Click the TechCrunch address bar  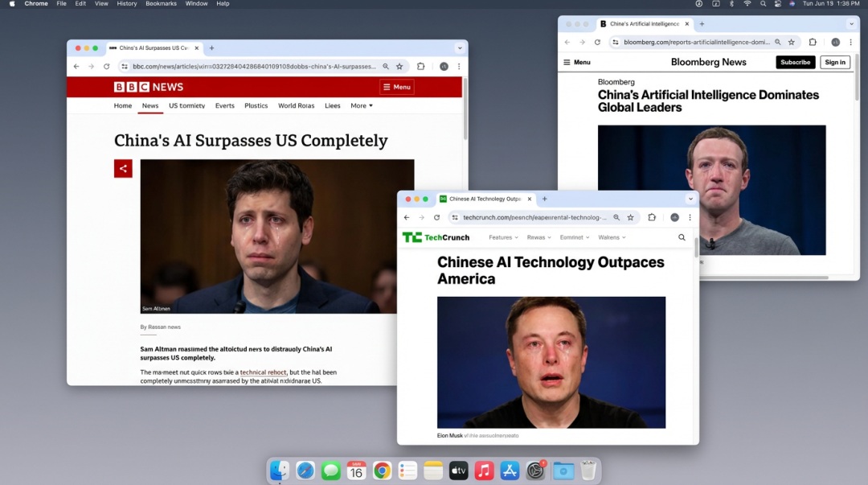coord(530,217)
